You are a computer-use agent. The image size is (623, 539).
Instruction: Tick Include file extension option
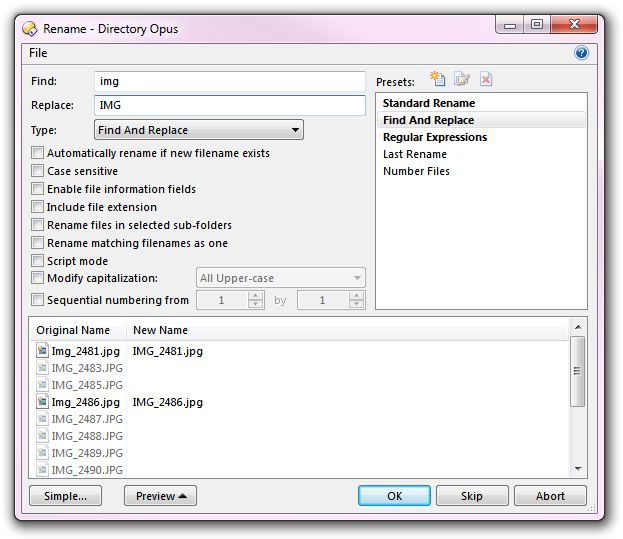point(38,207)
